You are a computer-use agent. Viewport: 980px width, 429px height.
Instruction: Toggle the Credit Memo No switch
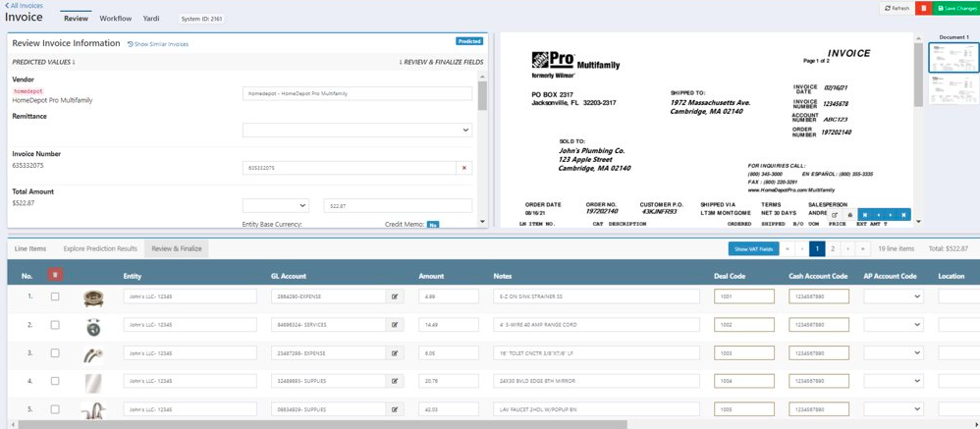pos(432,225)
